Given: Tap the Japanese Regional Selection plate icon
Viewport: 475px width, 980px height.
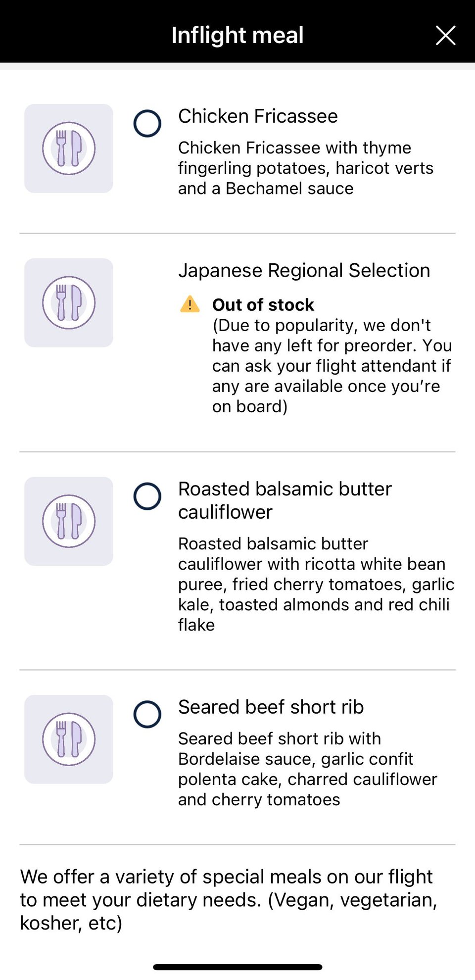Looking at the screenshot, I should click(x=69, y=303).
